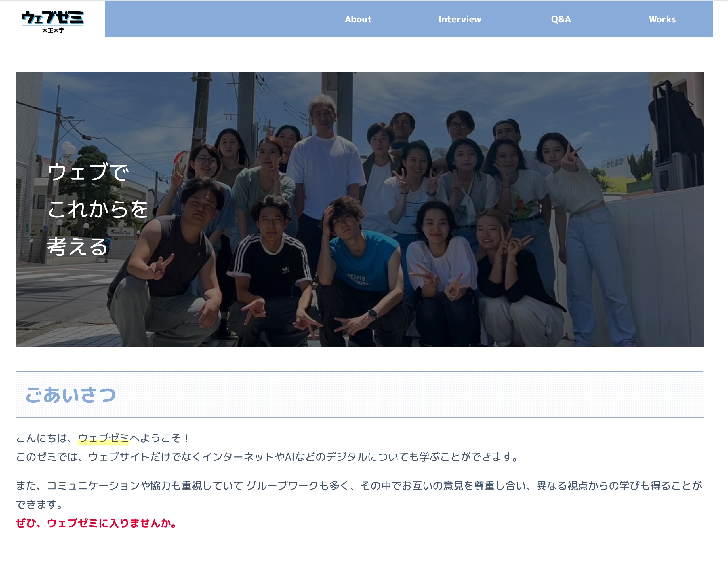Click the 考える line in hero text
This screenshot has height=569, width=728.
77,247
